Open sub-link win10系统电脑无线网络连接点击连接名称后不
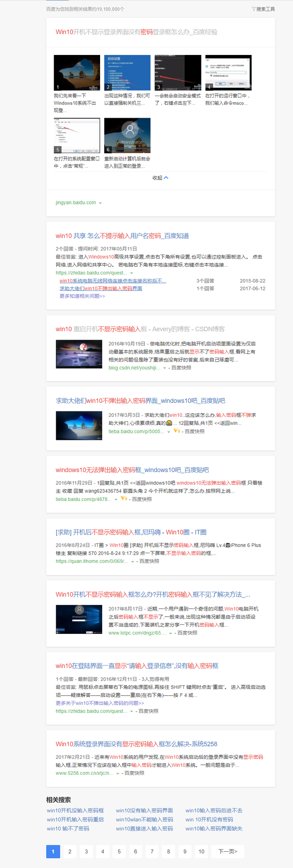The width and height of the screenshot is (293, 868). [113, 281]
